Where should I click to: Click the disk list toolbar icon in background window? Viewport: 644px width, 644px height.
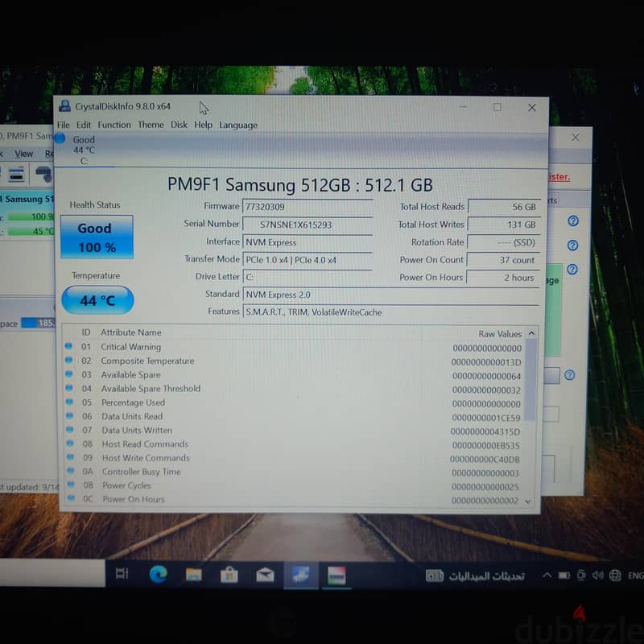coord(16,174)
